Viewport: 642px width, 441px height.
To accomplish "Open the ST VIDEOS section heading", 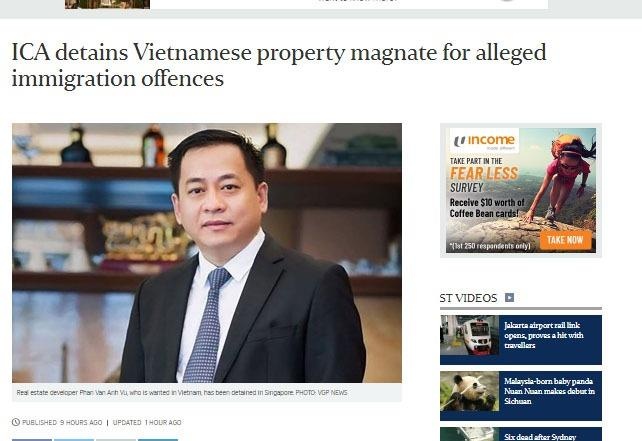I will pyautogui.click(x=468, y=298).
